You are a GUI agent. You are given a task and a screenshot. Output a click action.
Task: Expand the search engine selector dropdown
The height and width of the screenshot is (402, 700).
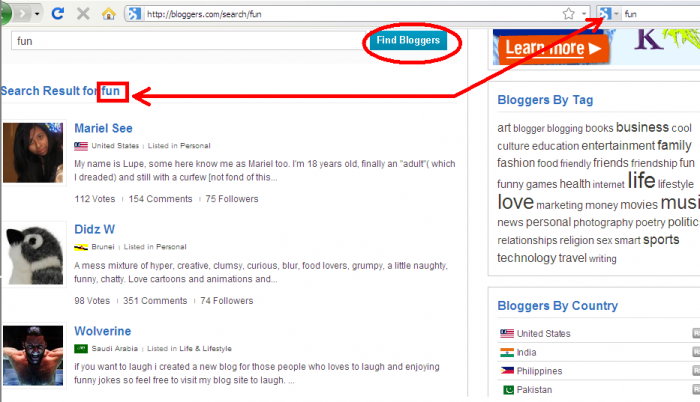(616, 14)
